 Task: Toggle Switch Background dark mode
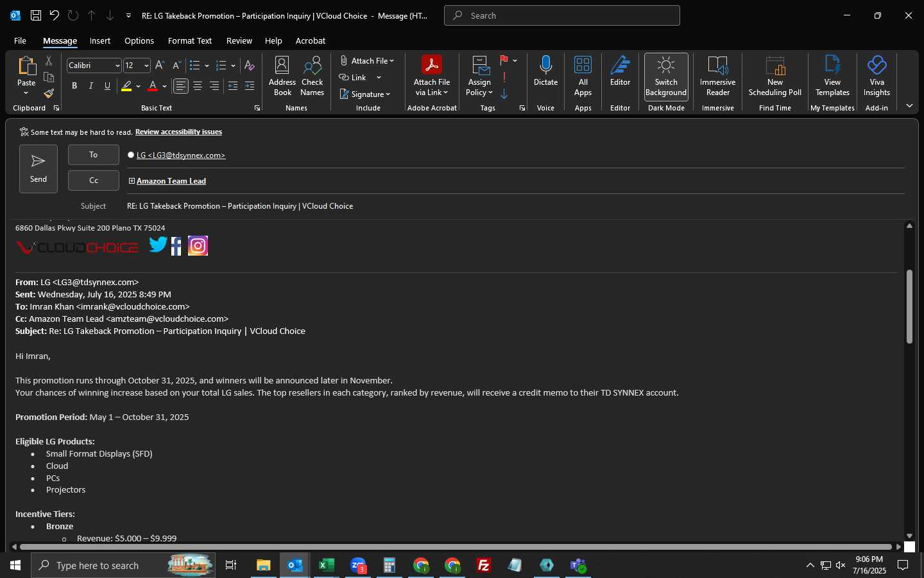[x=666, y=76]
